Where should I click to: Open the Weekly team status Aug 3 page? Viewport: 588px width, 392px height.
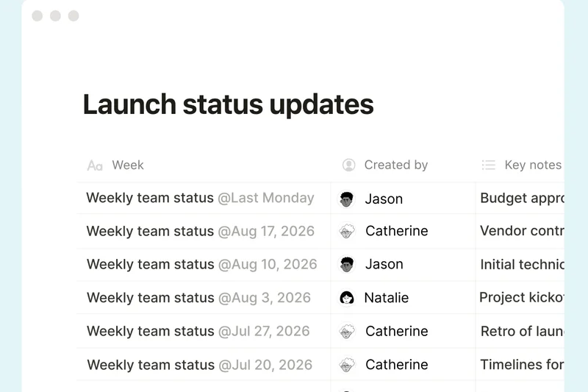tap(150, 298)
